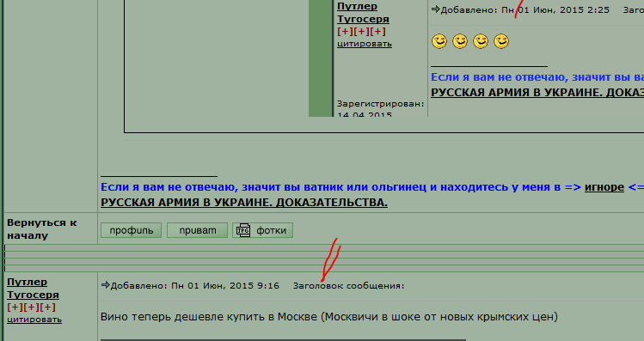Follow the Вернуться к началу link

pos(42,229)
